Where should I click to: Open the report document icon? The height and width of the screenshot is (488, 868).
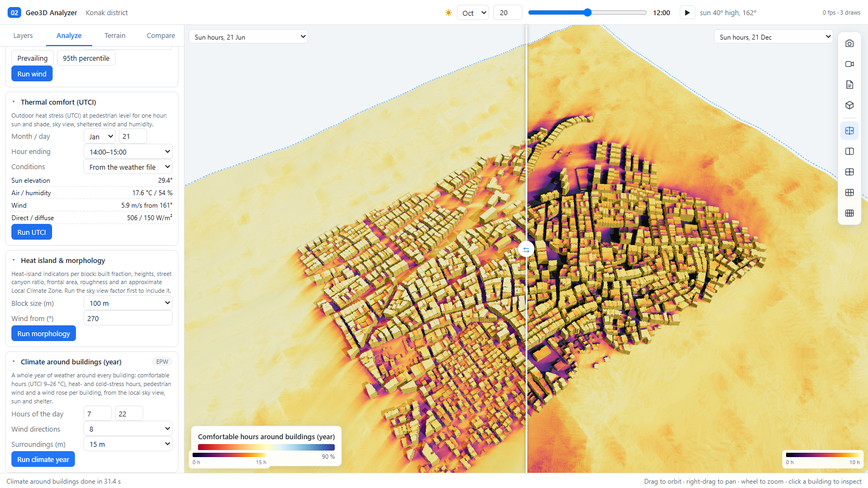point(850,85)
